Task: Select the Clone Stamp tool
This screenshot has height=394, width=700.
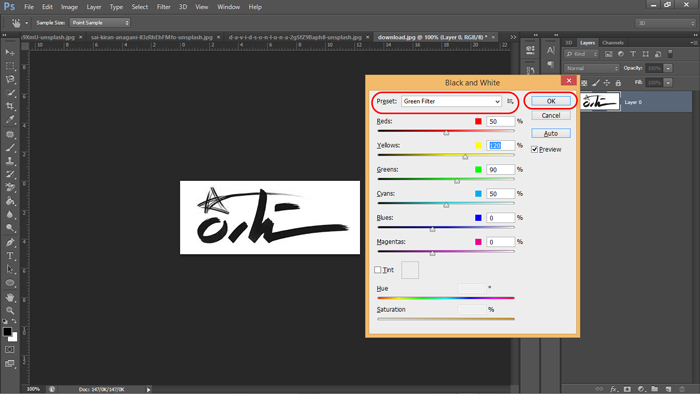Action: click(10, 161)
